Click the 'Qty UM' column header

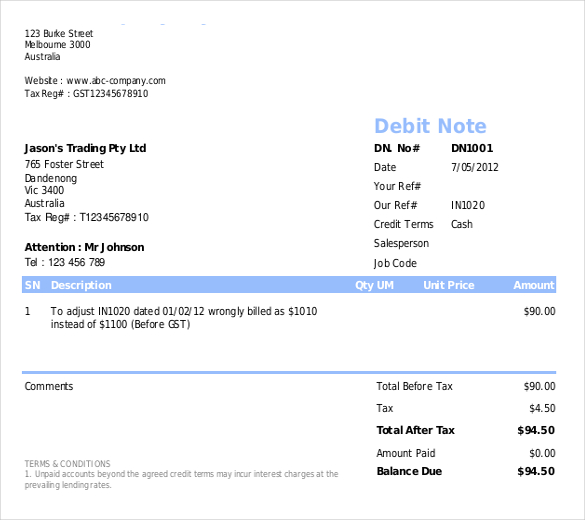tap(374, 285)
